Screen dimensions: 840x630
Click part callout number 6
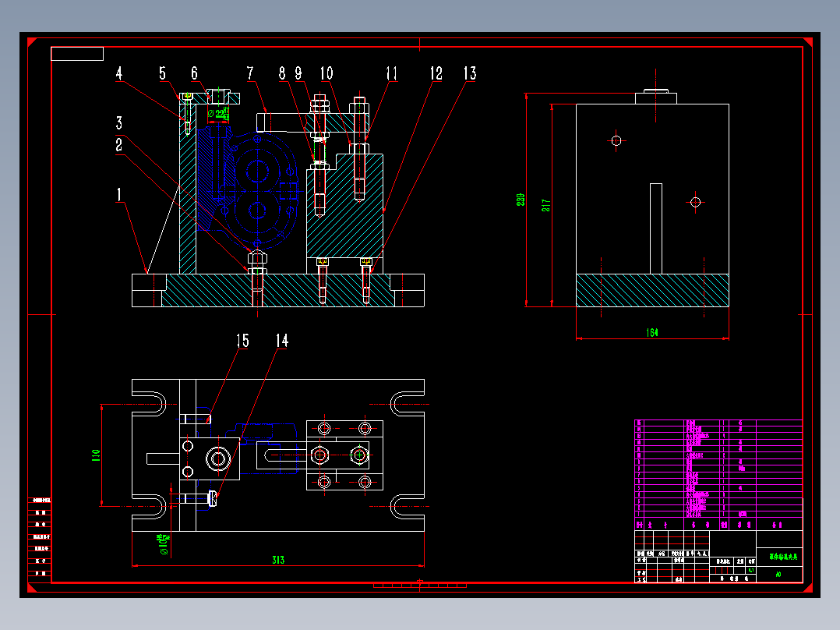pyautogui.click(x=195, y=73)
